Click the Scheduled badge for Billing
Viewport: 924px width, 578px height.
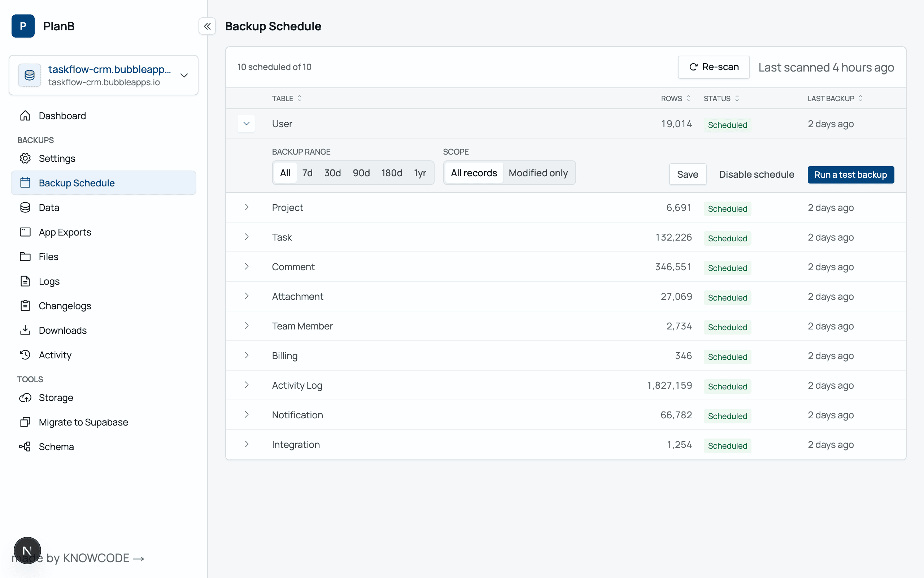[x=727, y=357]
